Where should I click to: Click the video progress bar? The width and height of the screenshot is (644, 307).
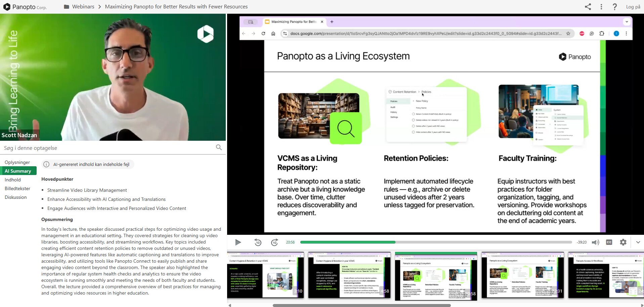coord(436,242)
